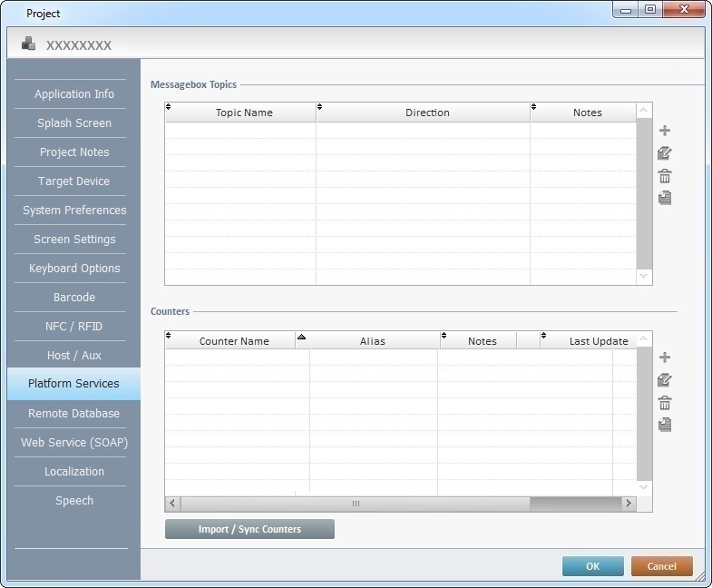Sort Messagebox topics by Topic Name column
The width and height of the screenshot is (712, 588).
[x=243, y=113]
